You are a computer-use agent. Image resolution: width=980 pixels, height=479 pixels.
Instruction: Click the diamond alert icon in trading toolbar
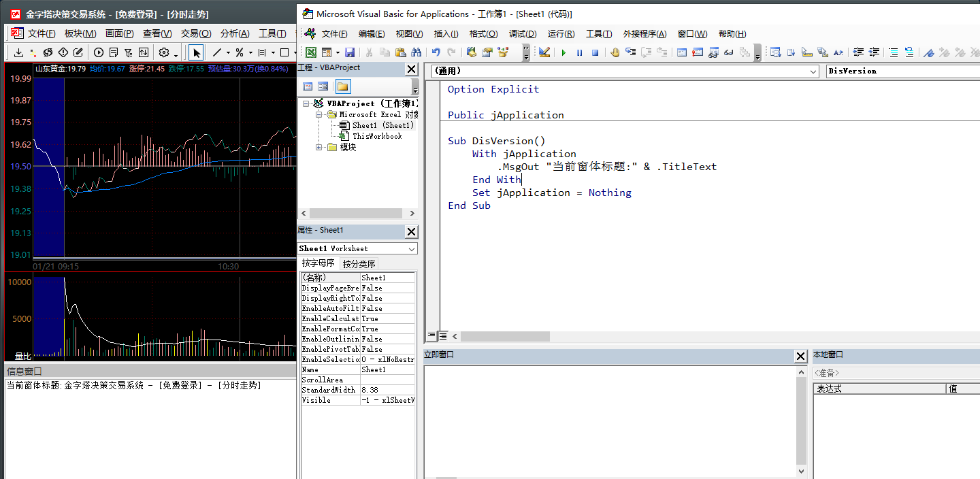[63, 52]
